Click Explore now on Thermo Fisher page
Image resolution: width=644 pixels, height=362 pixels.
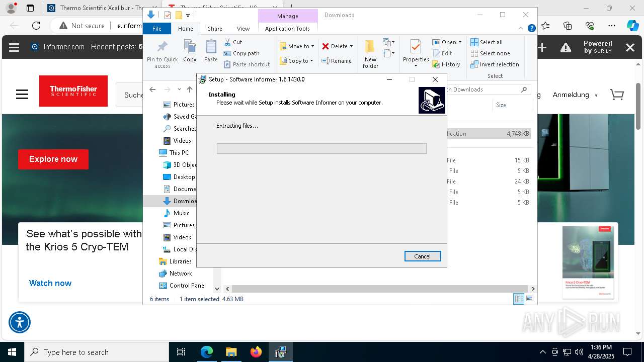(x=53, y=159)
